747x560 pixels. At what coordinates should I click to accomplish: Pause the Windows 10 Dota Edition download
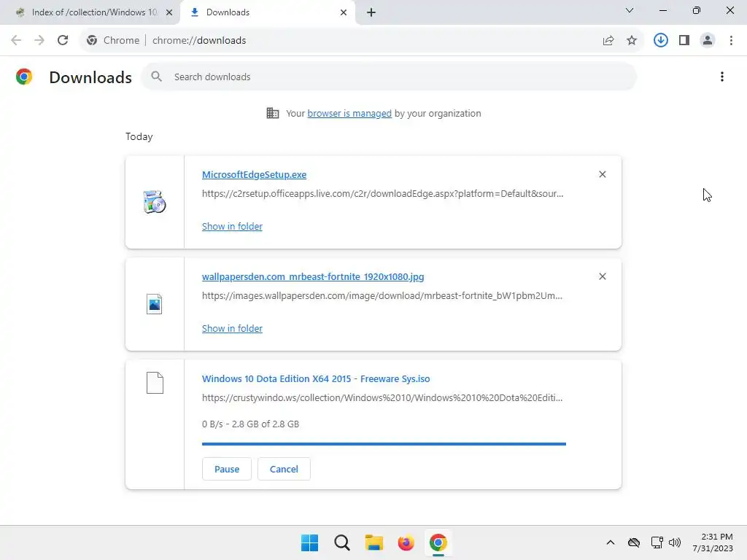point(227,469)
